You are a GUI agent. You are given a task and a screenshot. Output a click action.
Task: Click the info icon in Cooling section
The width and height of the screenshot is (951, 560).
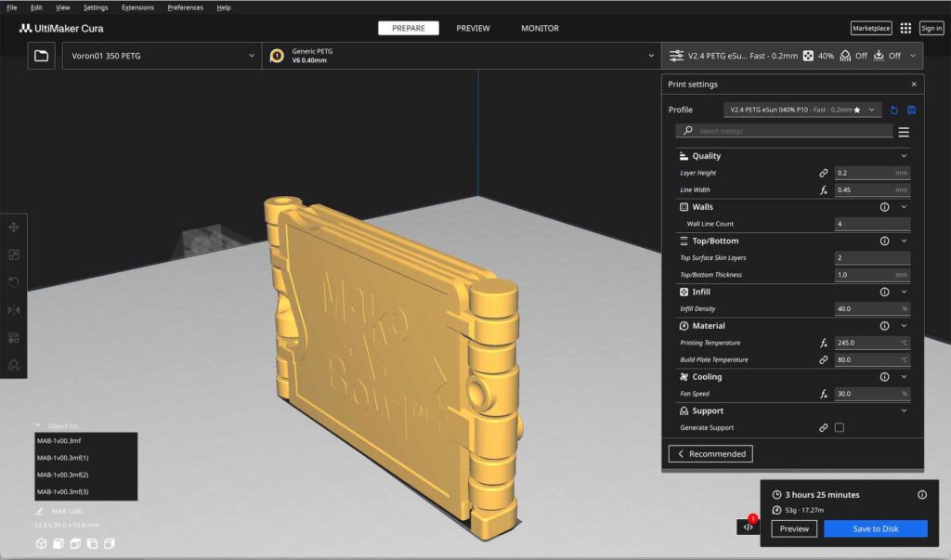tap(885, 377)
